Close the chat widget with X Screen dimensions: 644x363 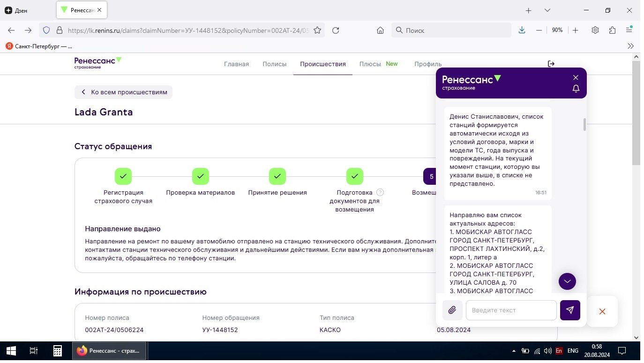point(576,77)
